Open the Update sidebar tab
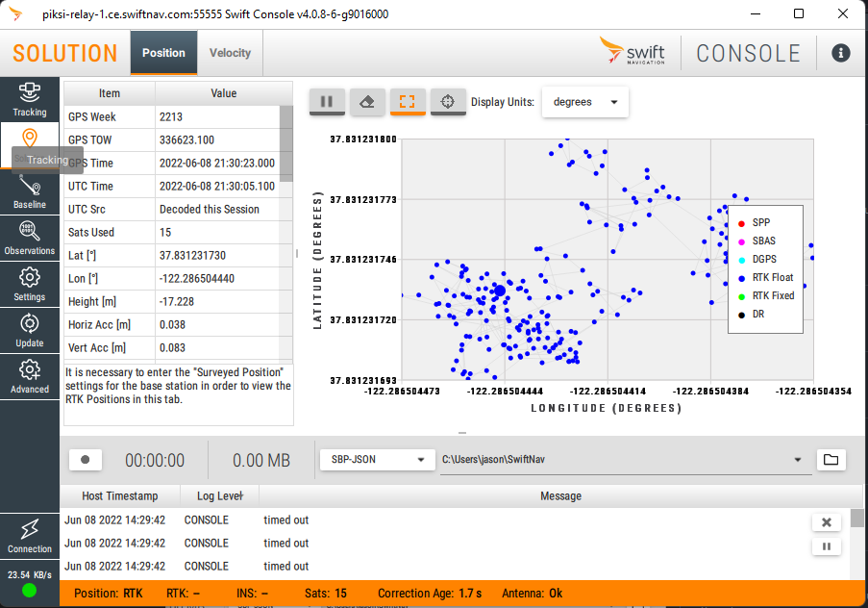Image resolution: width=868 pixels, height=608 pixels. point(30,330)
